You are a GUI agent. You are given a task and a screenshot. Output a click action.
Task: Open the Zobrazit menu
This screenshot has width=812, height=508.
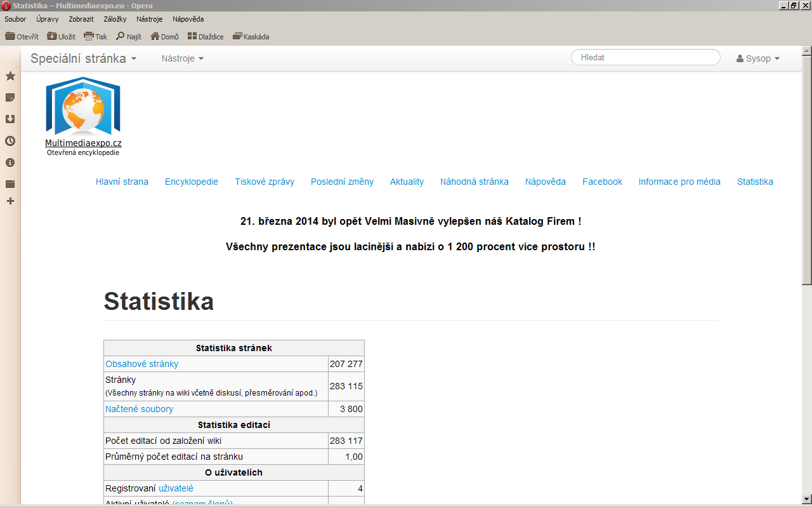[x=81, y=19]
